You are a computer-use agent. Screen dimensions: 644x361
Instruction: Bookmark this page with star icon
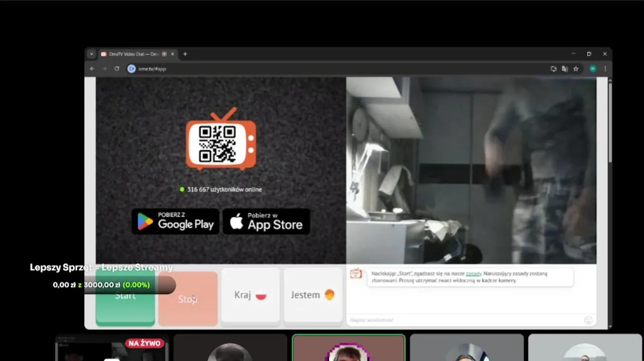point(576,69)
